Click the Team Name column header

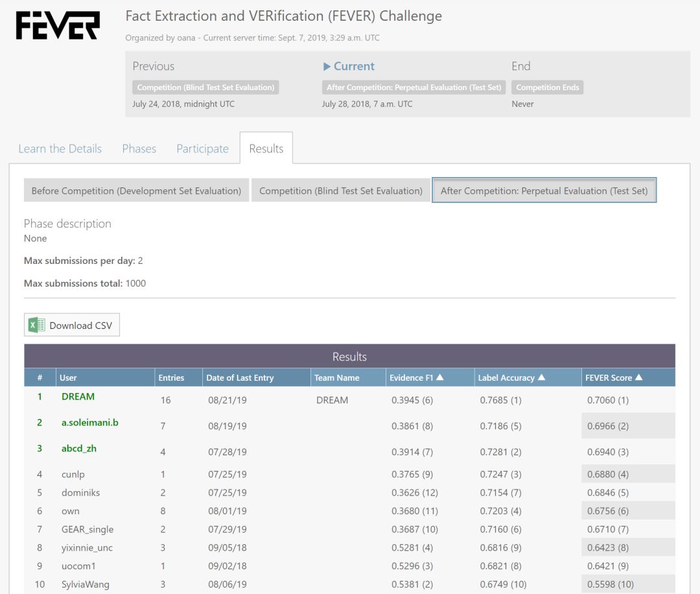point(348,377)
